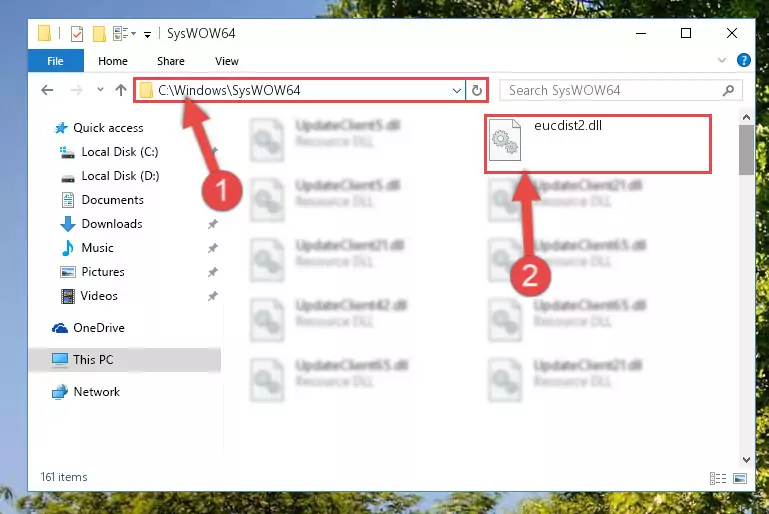This screenshot has height=514, width=769.
Task: Open the recent locations dropdown
Action: (100, 90)
